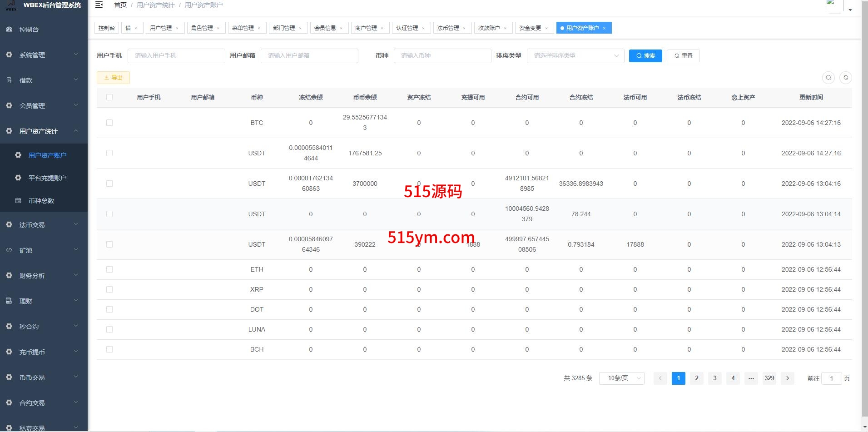Click the user avatar image at top right

(x=834, y=6)
